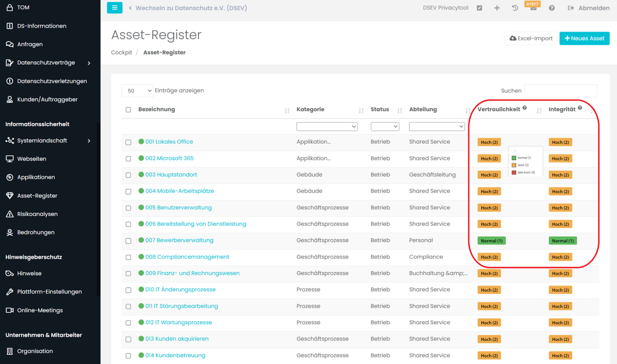The height and width of the screenshot is (364, 617).
Task: Click the Kategorie column sort arrows
Action: pos(361,110)
